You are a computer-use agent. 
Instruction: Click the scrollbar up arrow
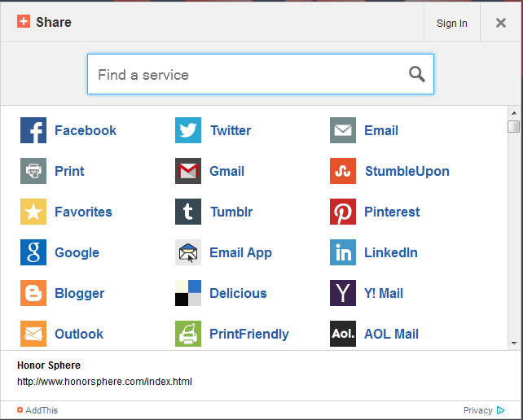(x=514, y=113)
